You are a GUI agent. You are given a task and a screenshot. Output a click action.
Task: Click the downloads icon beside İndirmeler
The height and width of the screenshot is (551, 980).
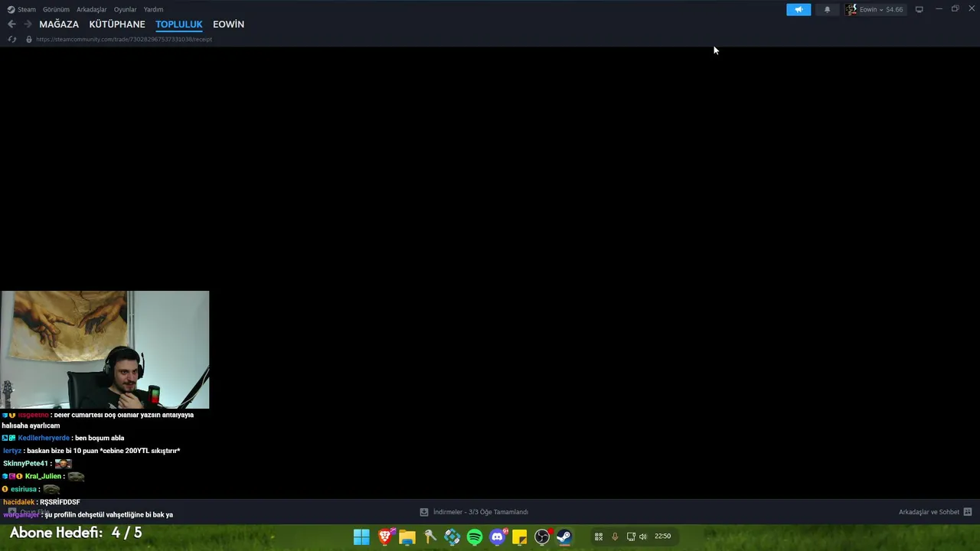pos(424,512)
